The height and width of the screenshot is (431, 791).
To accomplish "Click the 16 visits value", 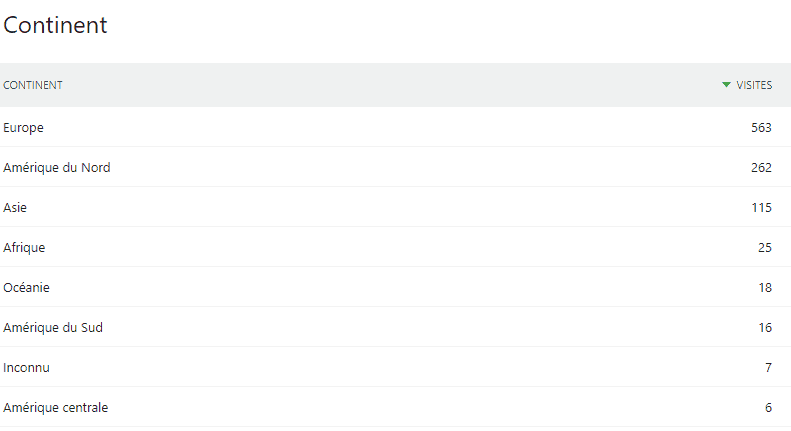I will click(x=765, y=328).
